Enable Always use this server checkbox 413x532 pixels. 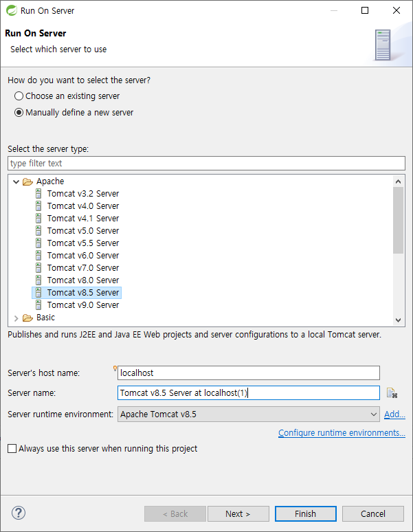click(12, 449)
